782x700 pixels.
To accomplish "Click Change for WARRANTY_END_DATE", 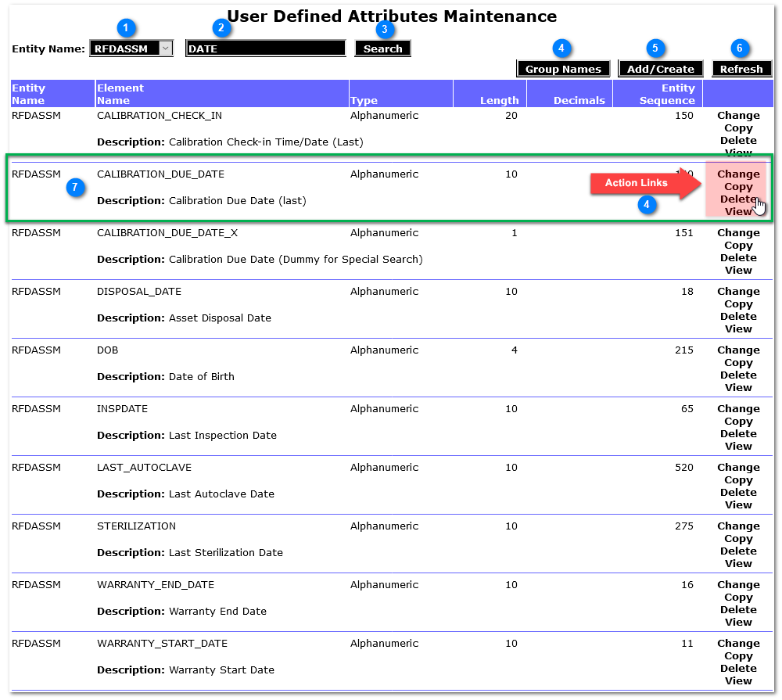I will pyautogui.click(x=738, y=584).
